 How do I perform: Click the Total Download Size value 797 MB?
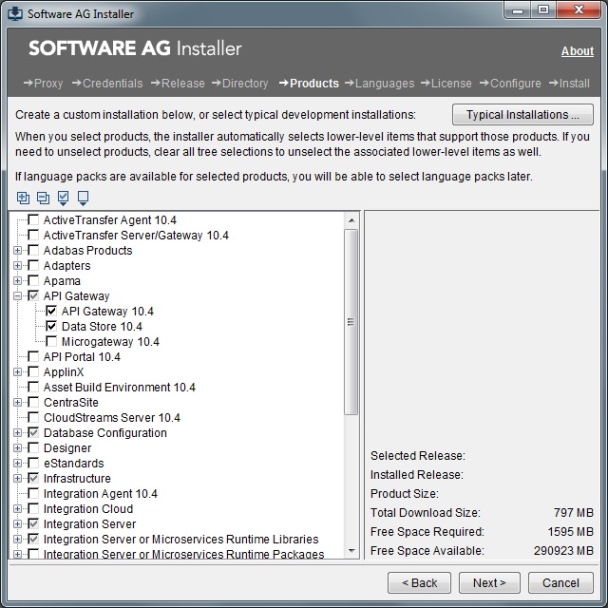[x=573, y=513]
